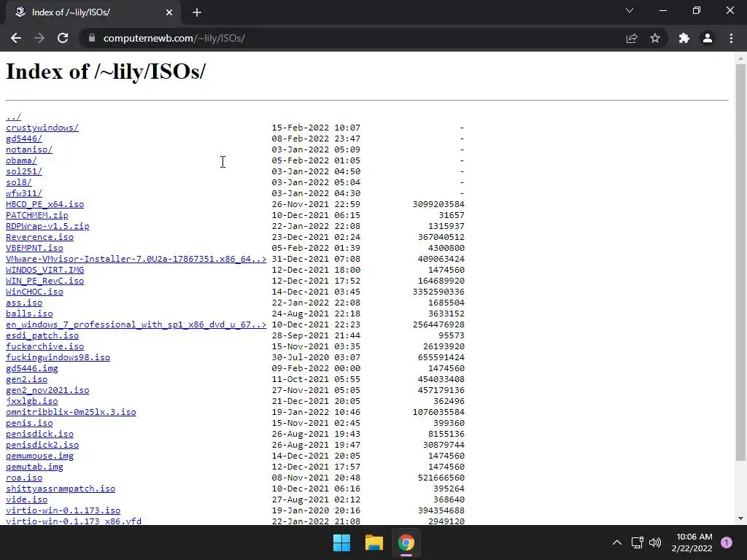Click the date 15-Feb-2022 10:07
The image size is (747, 560).
(316, 128)
